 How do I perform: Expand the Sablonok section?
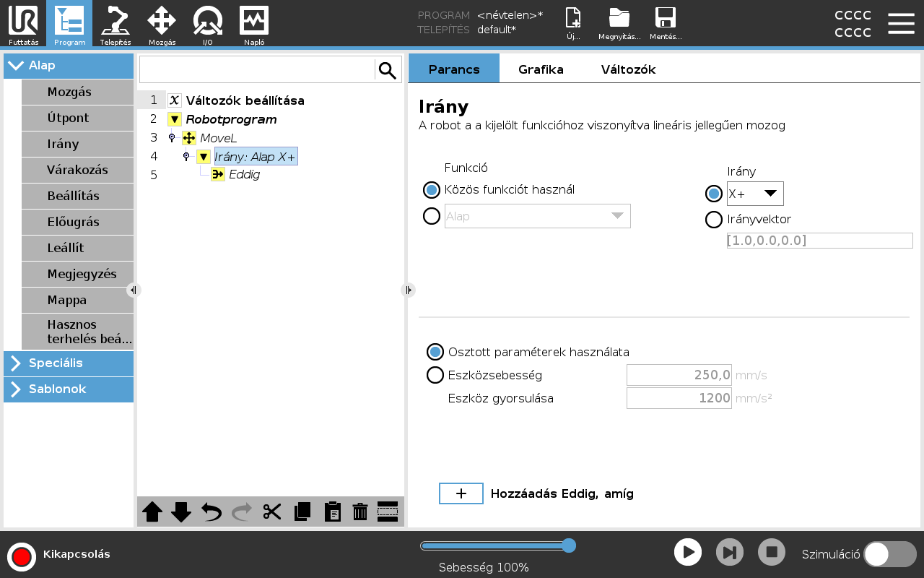click(x=69, y=389)
